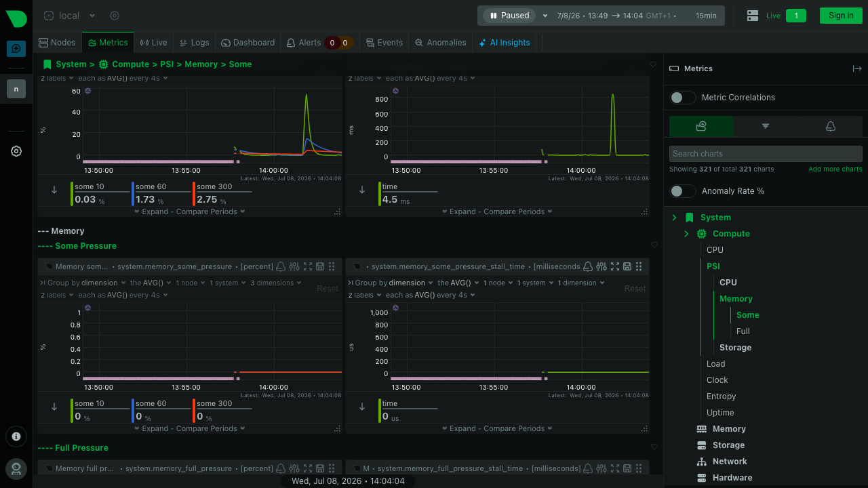
Task: Switch to Nodes tab
Action: coord(58,42)
